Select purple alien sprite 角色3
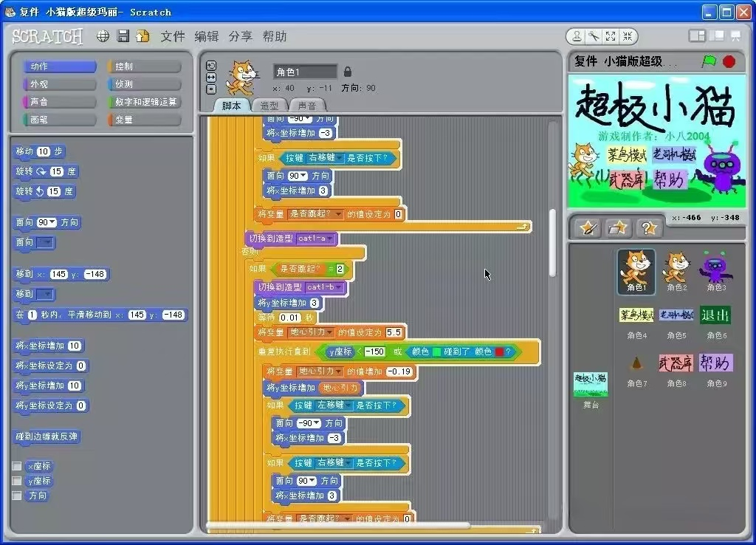 tap(716, 272)
